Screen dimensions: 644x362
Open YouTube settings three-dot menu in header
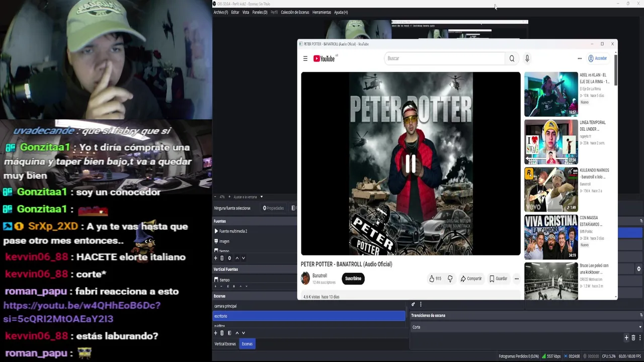tap(579, 58)
